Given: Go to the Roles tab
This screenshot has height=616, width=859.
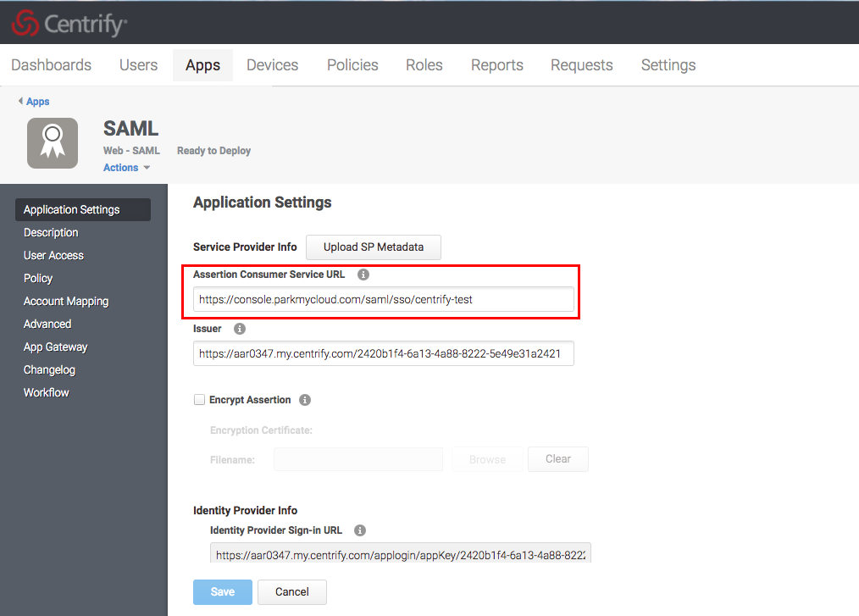Looking at the screenshot, I should (424, 65).
